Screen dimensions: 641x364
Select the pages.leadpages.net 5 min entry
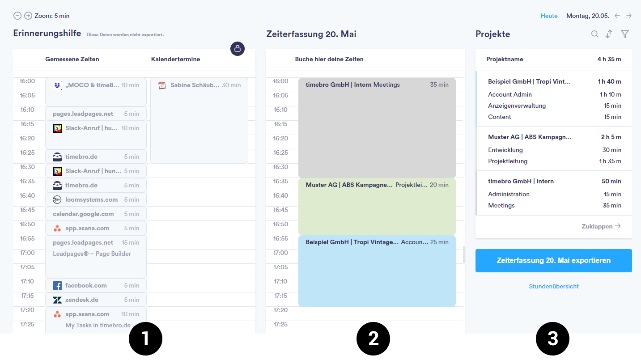pyautogui.click(x=96, y=114)
